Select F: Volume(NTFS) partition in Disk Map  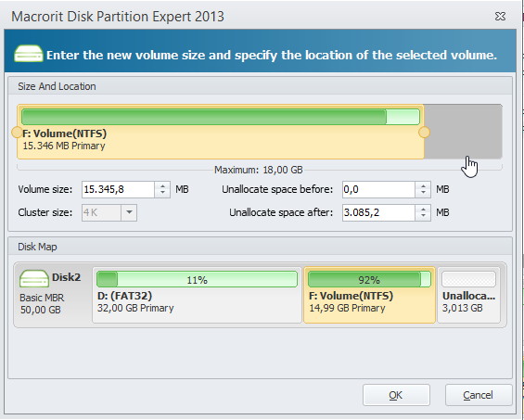(x=369, y=295)
